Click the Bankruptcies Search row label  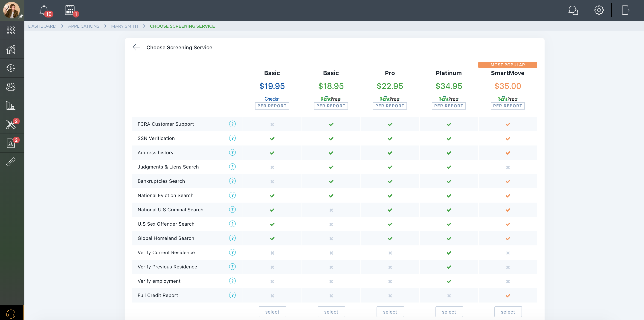point(161,181)
